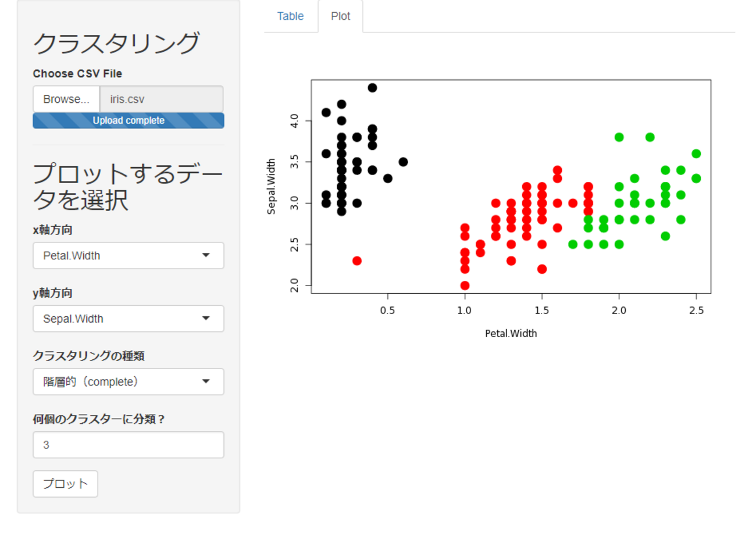Click the 何個のクラスターに分類？ label
Screen dimensions: 756x539
click(98, 419)
